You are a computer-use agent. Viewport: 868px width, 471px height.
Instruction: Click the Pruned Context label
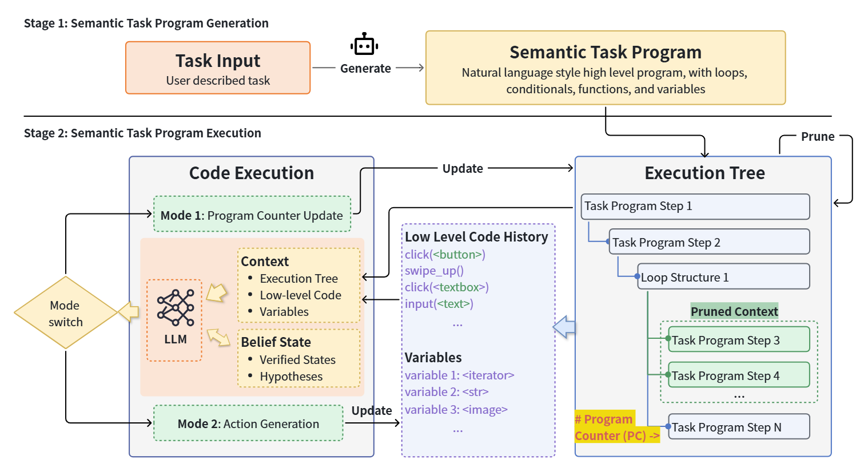click(734, 311)
